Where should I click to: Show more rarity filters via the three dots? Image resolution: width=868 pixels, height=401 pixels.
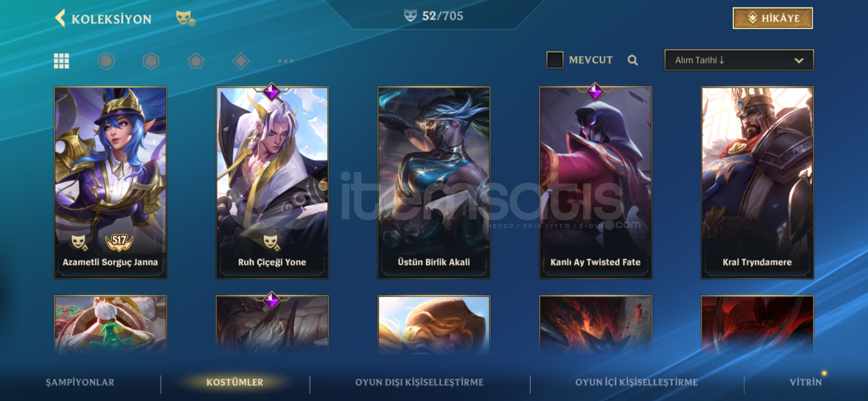286,61
